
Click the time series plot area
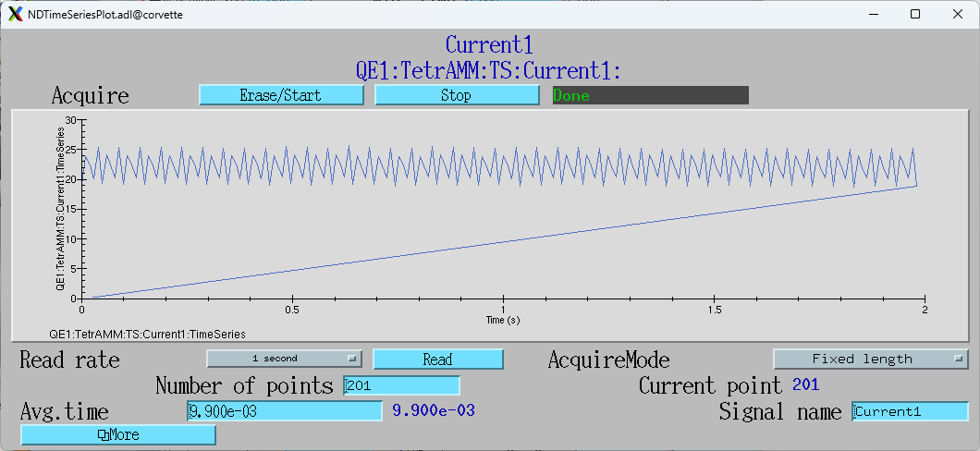[x=490, y=225]
